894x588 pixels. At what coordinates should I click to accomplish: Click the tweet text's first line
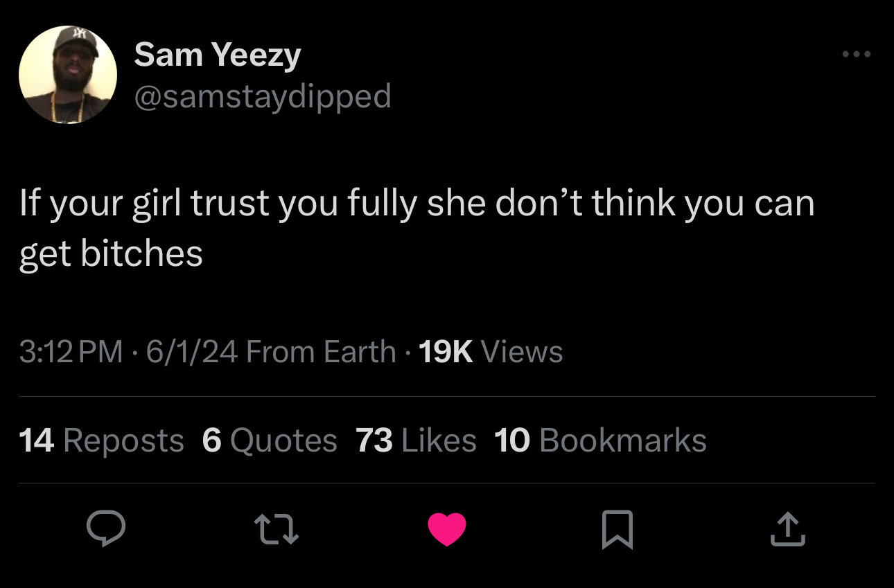point(416,204)
